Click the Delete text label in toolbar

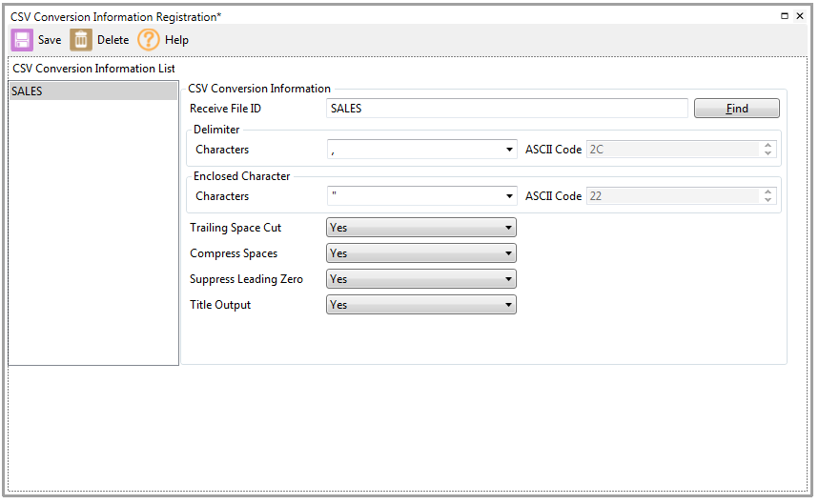coord(113,40)
